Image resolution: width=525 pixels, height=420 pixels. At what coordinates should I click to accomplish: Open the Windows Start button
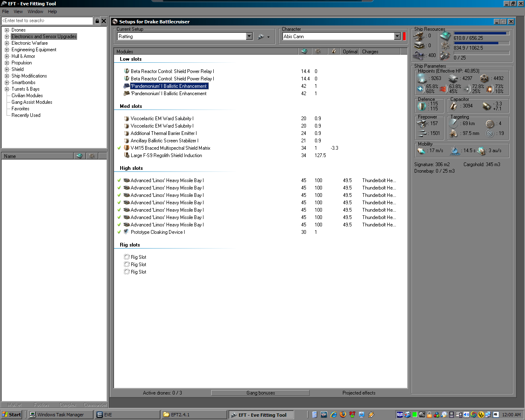click(11, 415)
